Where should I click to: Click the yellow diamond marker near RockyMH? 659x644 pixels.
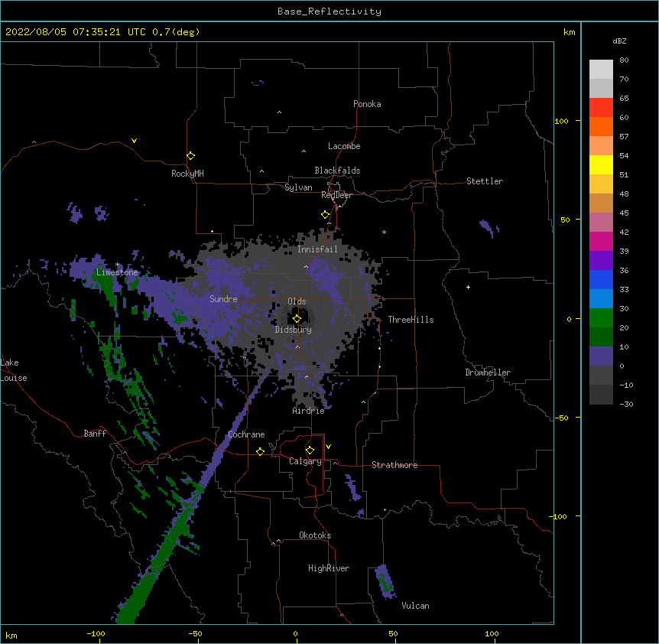click(x=191, y=156)
